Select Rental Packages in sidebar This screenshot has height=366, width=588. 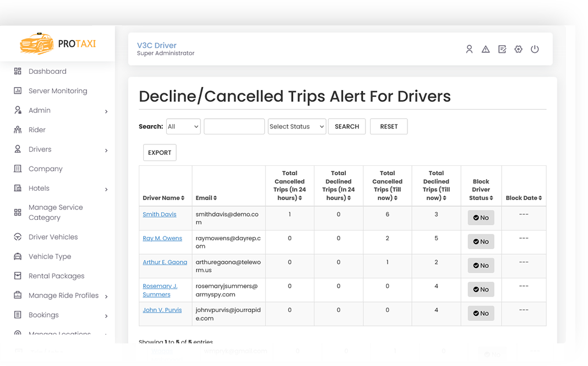56,276
